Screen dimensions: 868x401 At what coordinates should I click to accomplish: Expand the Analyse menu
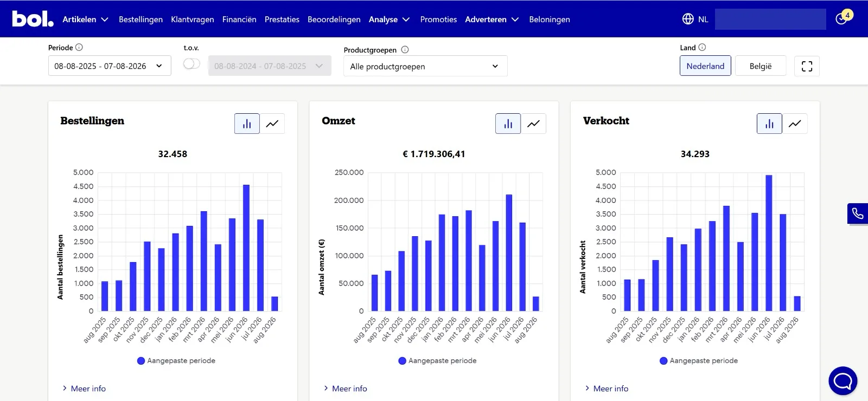389,19
